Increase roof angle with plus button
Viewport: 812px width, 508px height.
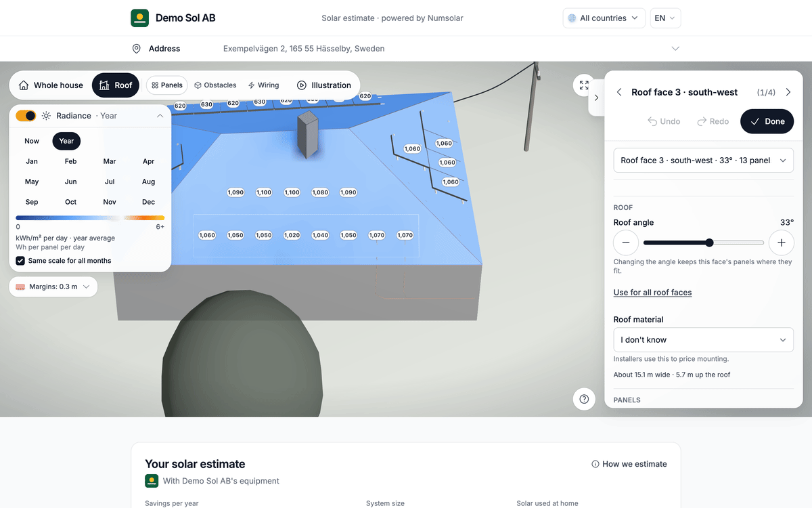coord(782,242)
